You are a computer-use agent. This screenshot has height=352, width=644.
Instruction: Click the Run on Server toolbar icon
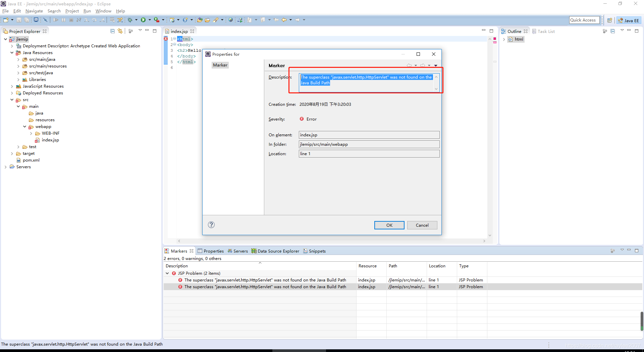156,20
